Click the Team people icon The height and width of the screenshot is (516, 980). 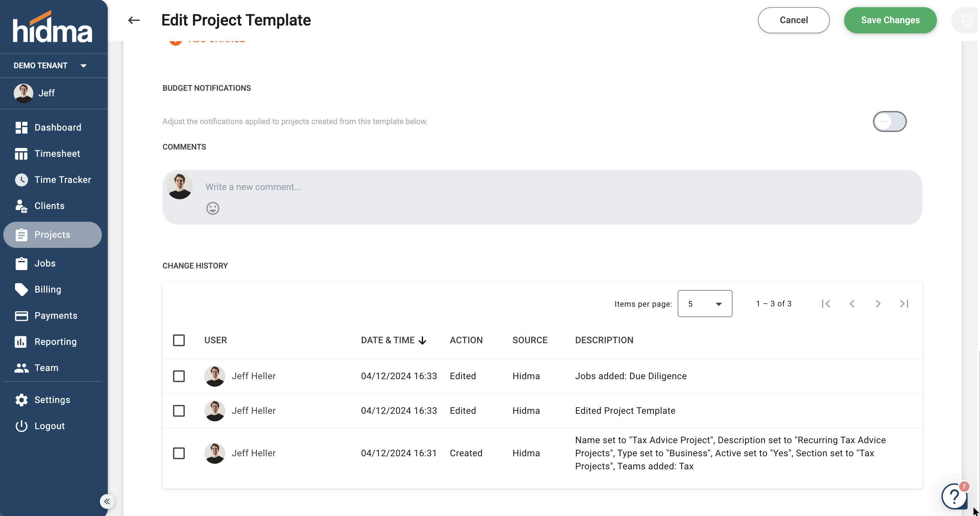(x=21, y=368)
